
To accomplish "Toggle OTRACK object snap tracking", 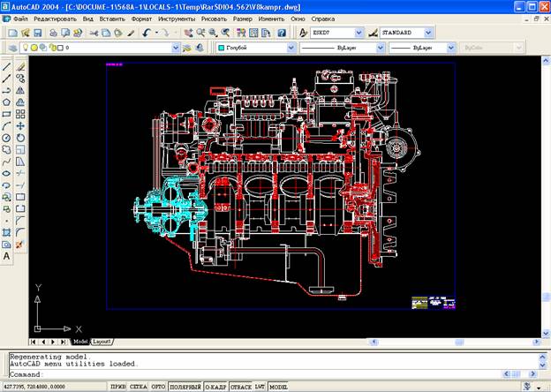I will pos(241,387).
